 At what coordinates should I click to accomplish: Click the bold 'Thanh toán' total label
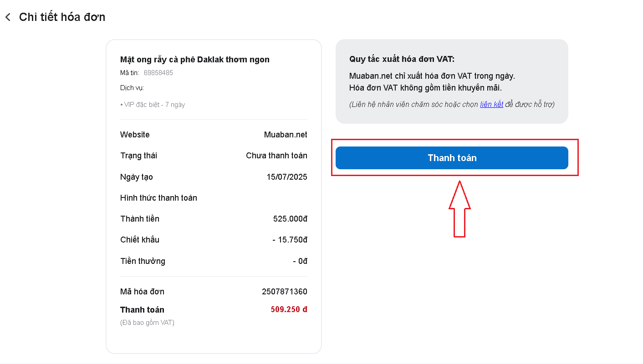pos(142,310)
